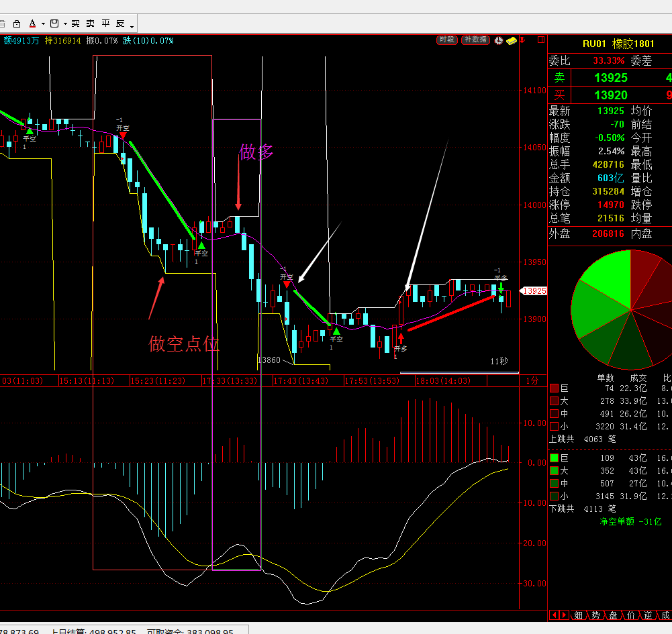Click the right arrow tab scroller at the bottom
Image resolution: width=672 pixels, height=634 pixels.
[564, 615]
